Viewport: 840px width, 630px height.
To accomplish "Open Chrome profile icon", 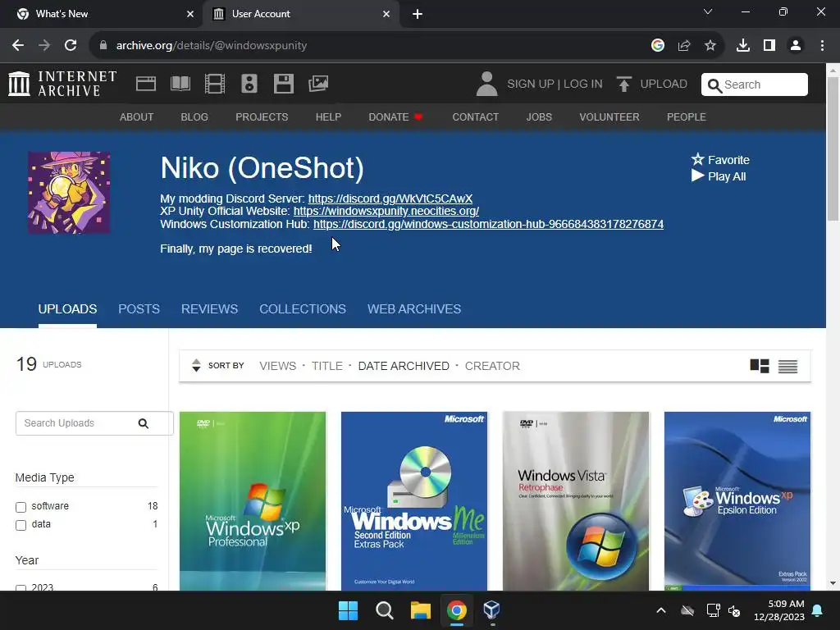I will (796, 46).
